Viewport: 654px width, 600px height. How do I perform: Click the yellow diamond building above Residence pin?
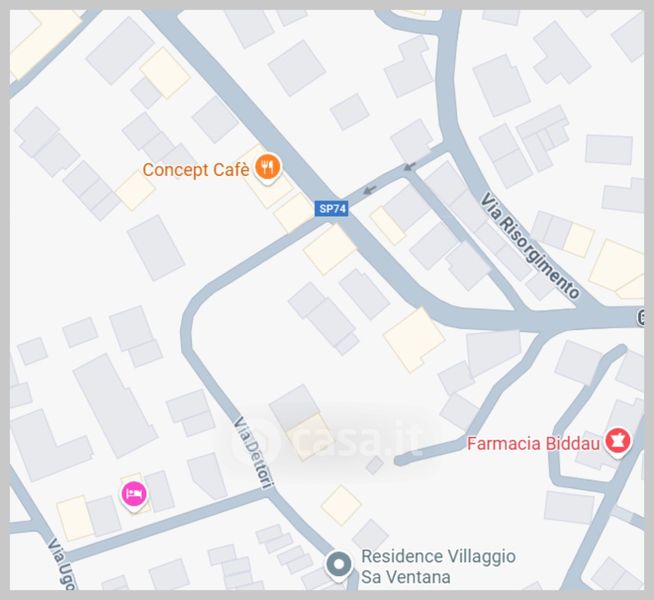pyautogui.click(x=341, y=505)
